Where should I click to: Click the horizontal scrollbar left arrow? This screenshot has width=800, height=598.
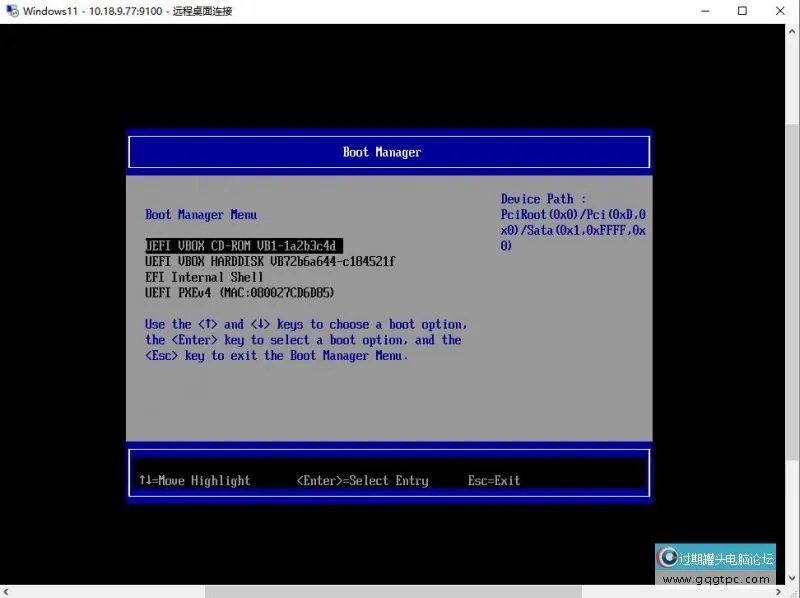tap(7, 591)
